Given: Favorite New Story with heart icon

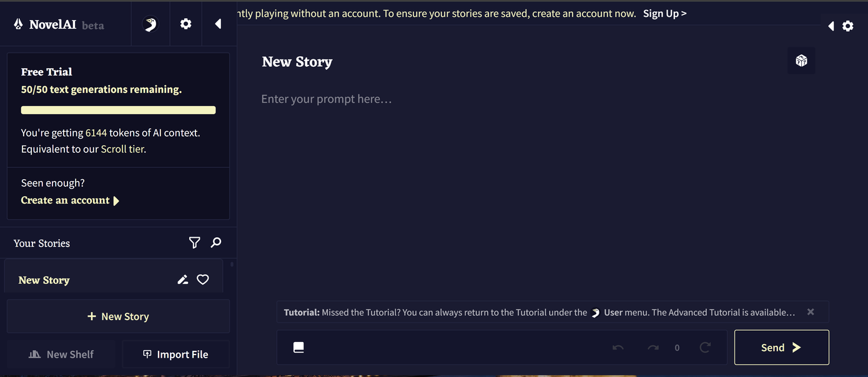Looking at the screenshot, I should coord(203,280).
